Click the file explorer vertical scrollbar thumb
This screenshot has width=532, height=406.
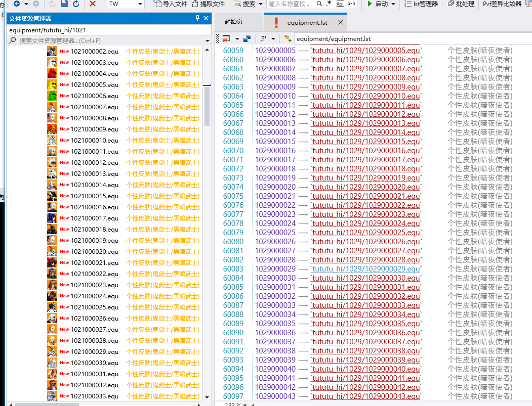[x=207, y=106]
